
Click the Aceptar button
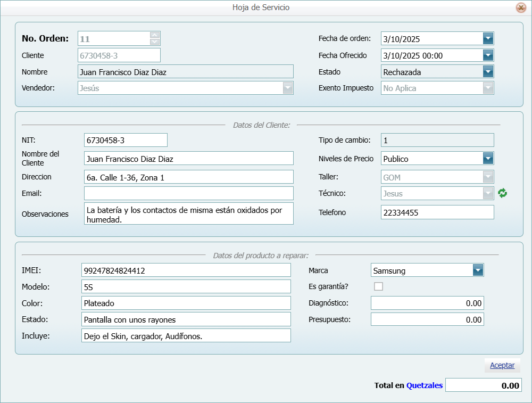pos(502,365)
